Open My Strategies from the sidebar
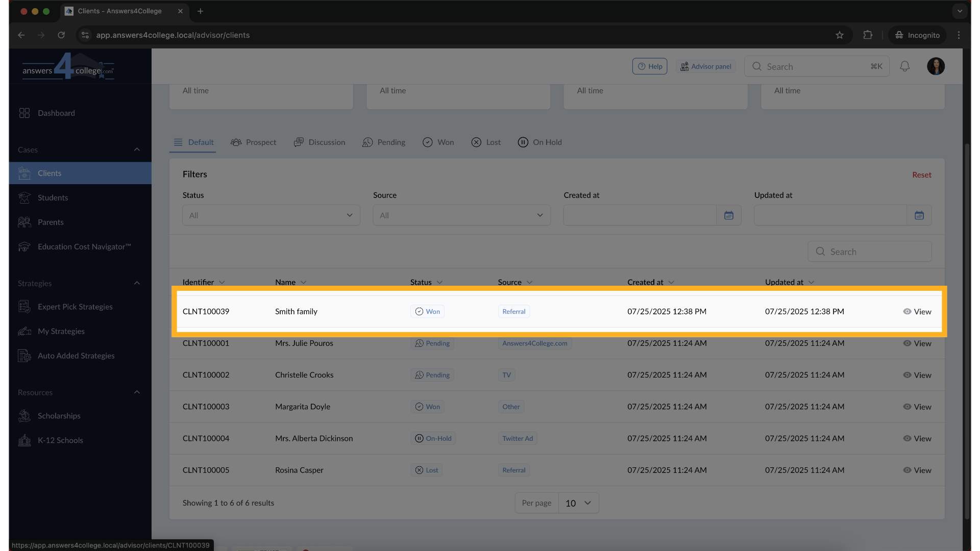The width and height of the screenshot is (980, 551). tap(61, 331)
